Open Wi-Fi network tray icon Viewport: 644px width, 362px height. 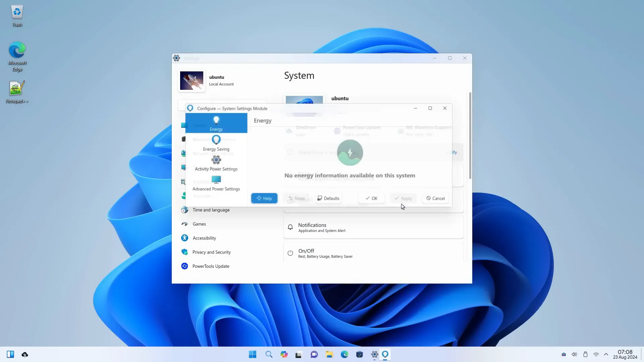(x=596, y=355)
